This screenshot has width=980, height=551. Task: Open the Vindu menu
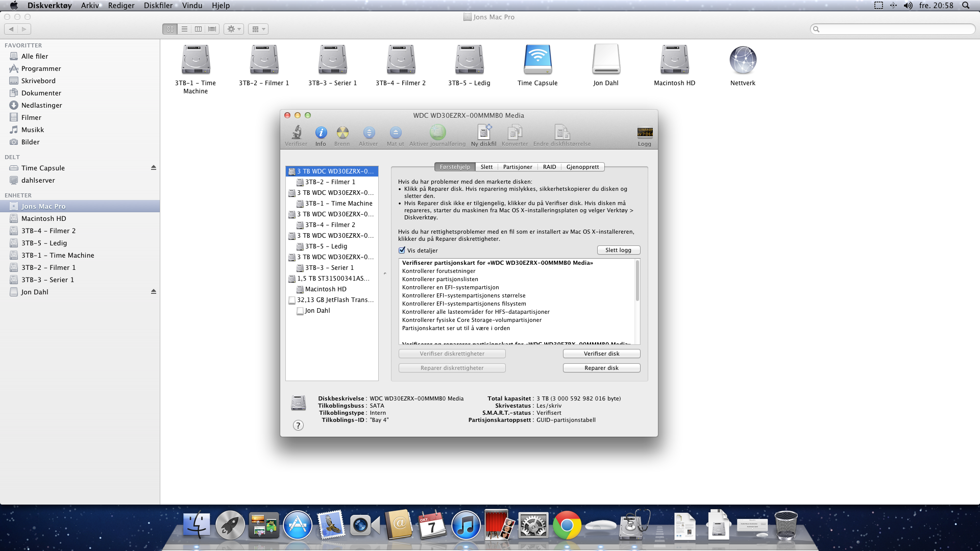192,5
